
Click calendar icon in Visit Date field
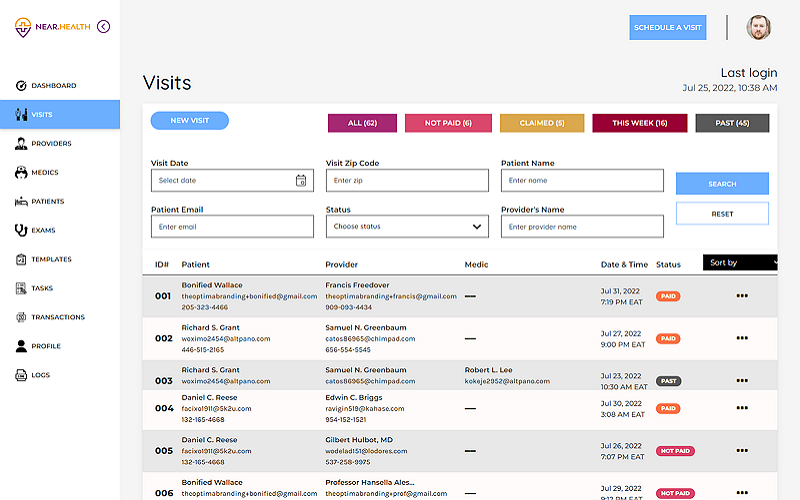(x=300, y=181)
